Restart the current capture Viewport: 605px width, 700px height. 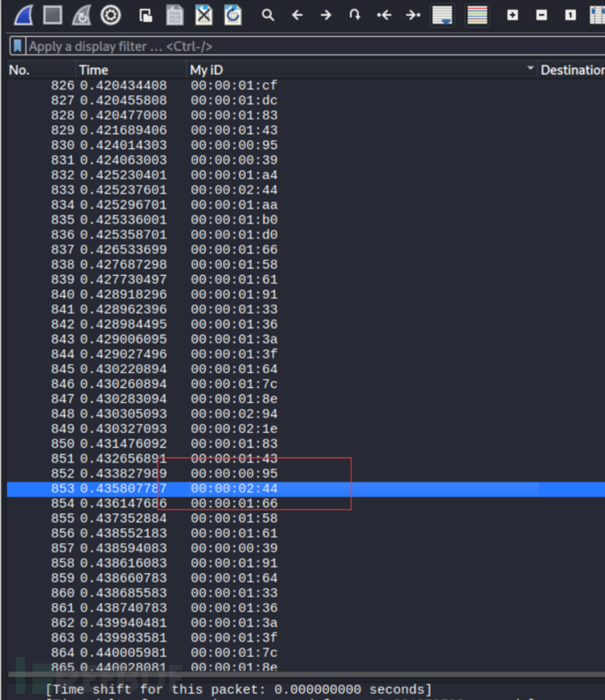coord(82,15)
